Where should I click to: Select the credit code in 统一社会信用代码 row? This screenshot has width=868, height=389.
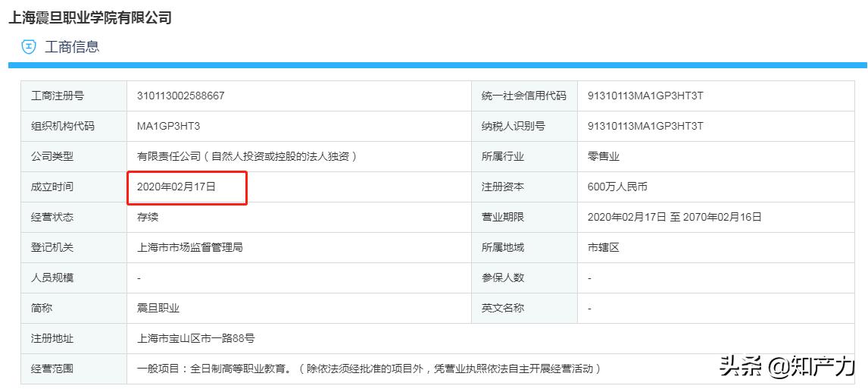click(645, 96)
